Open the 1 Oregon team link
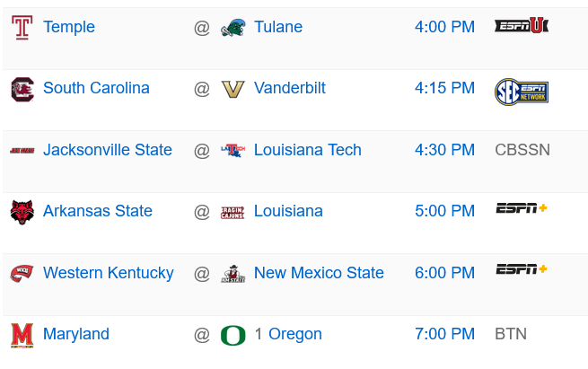This screenshot has height=369, width=588. (x=287, y=334)
